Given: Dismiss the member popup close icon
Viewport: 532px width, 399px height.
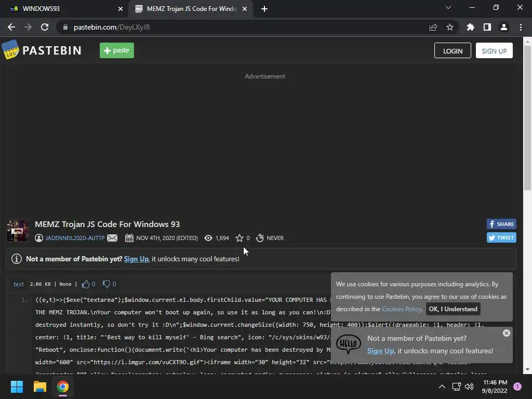Looking at the screenshot, I should click(507, 333).
